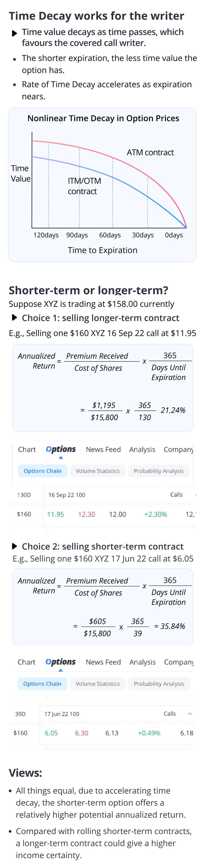Click the +2.30% change in the $160 Sep row

(155, 514)
